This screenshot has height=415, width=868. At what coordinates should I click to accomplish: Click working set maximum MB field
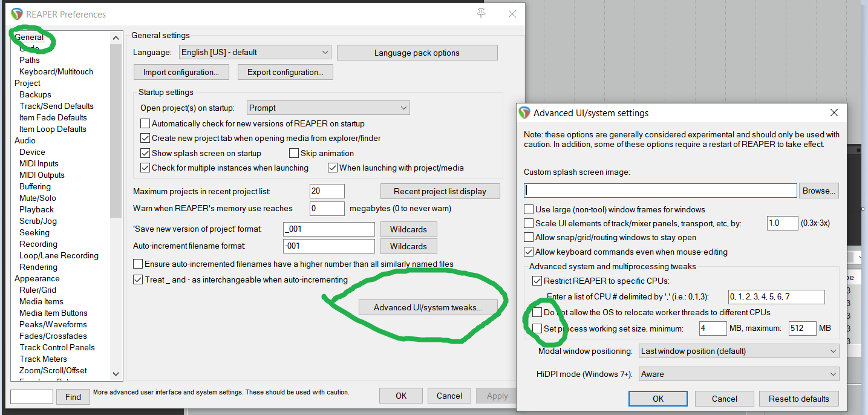click(x=802, y=328)
